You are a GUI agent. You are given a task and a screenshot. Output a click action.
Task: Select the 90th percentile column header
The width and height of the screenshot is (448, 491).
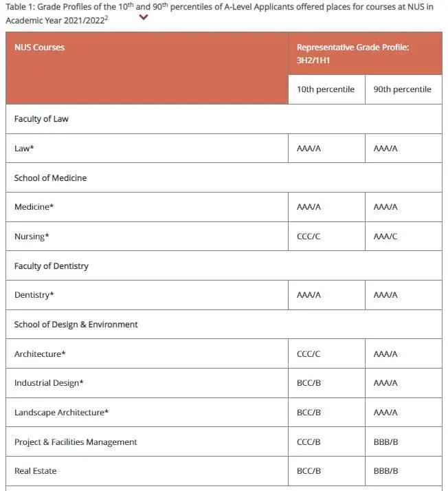pyautogui.click(x=403, y=89)
